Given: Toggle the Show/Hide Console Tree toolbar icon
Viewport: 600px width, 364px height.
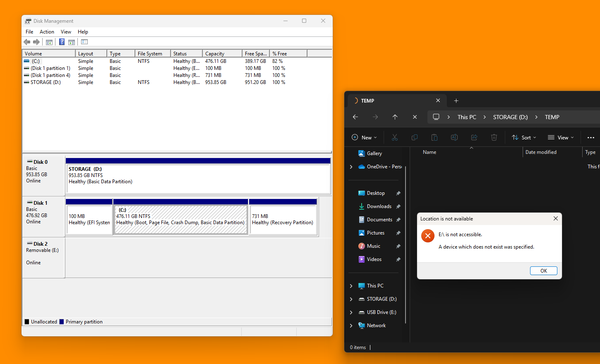Looking at the screenshot, I should point(49,42).
